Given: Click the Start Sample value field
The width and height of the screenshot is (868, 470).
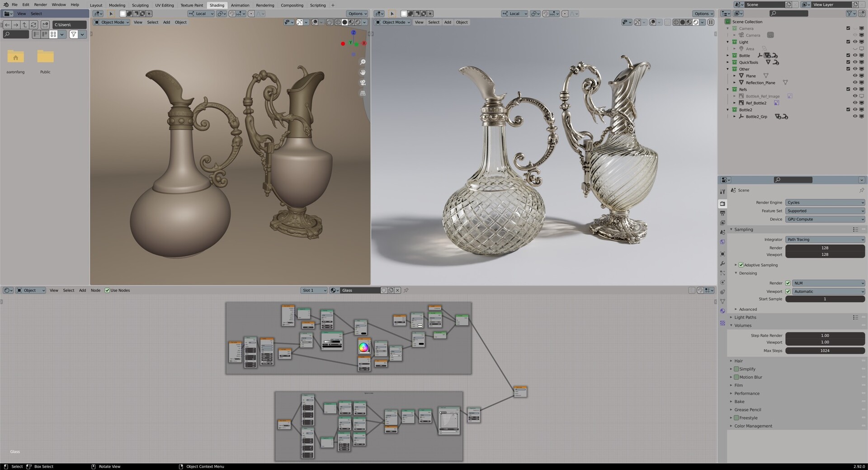Looking at the screenshot, I should coord(825,299).
